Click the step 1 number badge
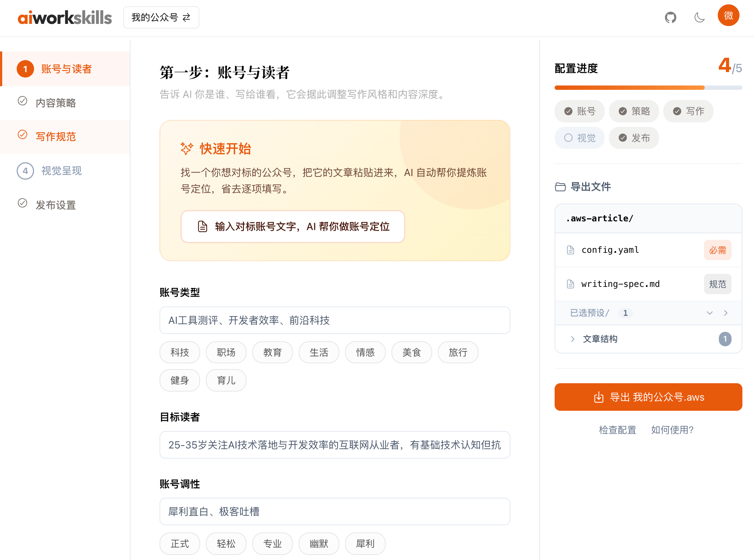 coord(25,69)
